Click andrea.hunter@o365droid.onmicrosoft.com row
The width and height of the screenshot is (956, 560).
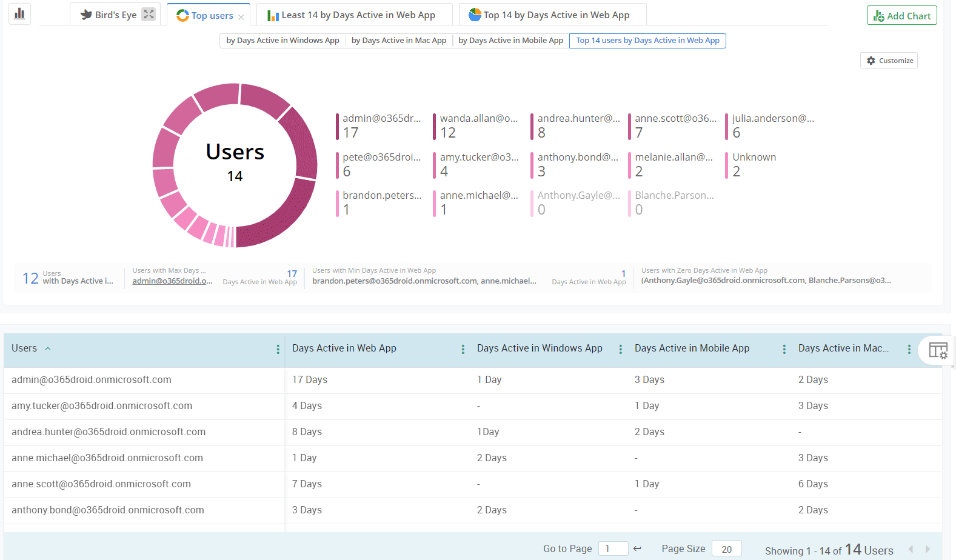[473, 432]
